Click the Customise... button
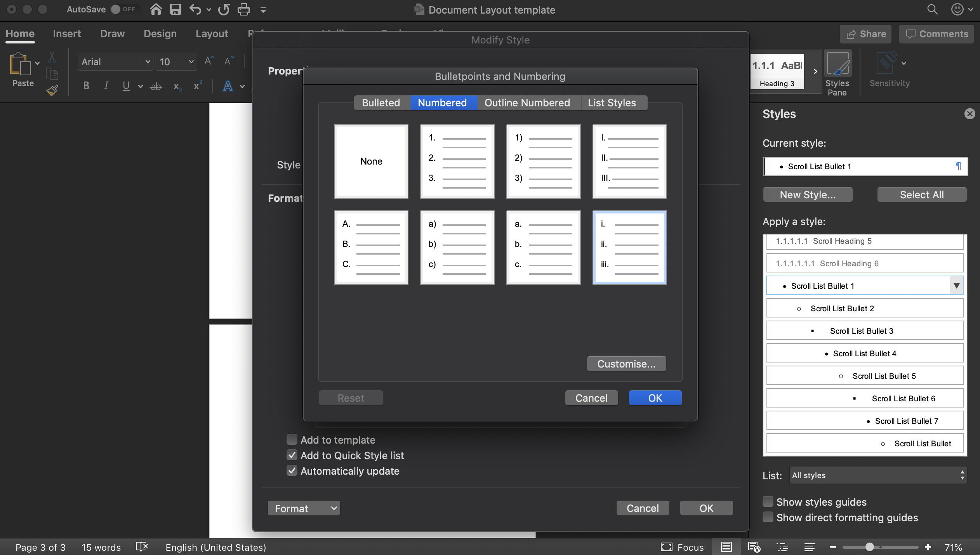Image resolution: width=980 pixels, height=555 pixels. pyautogui.click(x=626, y=364)
